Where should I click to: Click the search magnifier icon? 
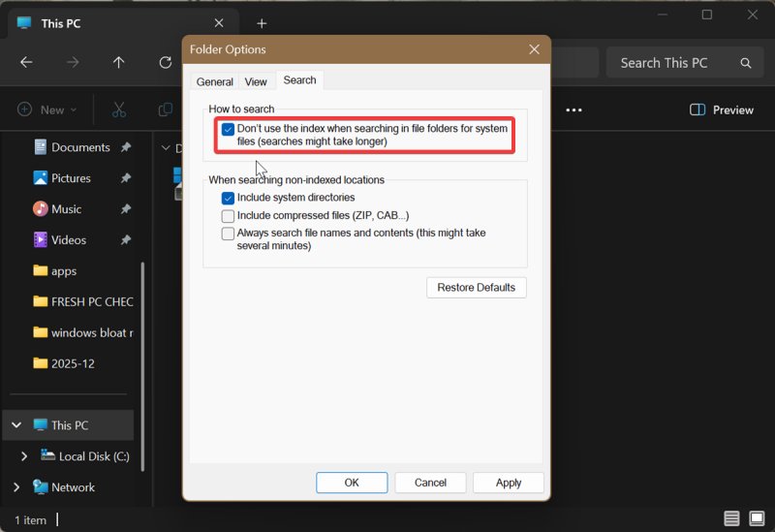pyautogui.click(x=746, y=63)
